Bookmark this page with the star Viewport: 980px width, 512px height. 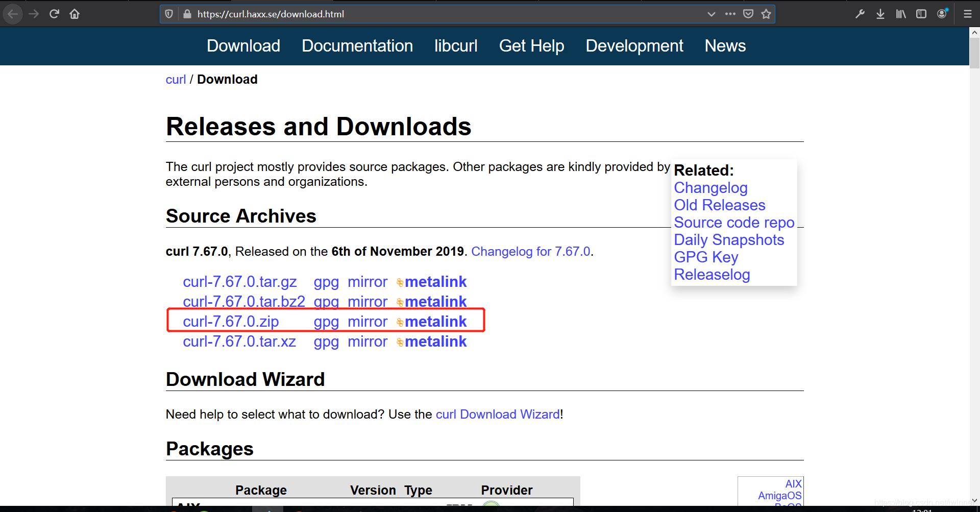766,14
